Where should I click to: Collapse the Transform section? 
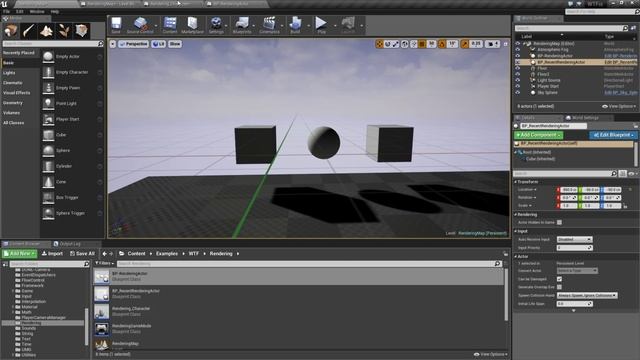coord(516,182)
